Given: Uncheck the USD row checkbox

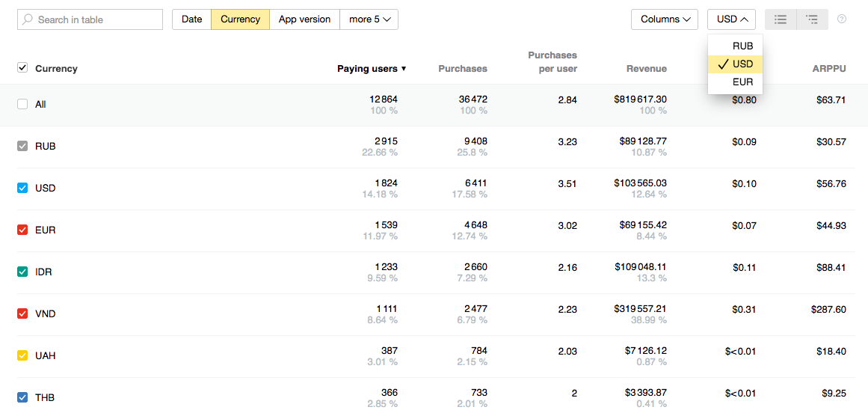Looking at the screenshot, I should pos(22,188).
